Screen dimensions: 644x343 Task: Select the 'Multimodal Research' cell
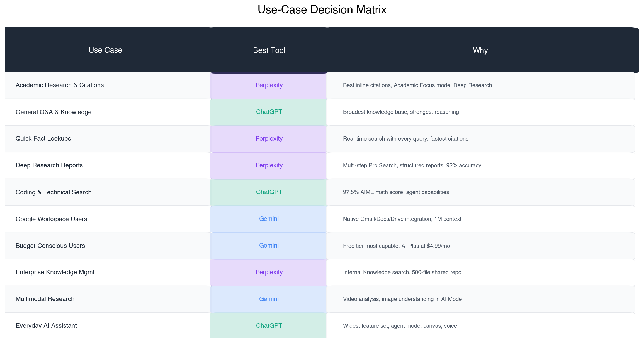(x=108, y=299)
